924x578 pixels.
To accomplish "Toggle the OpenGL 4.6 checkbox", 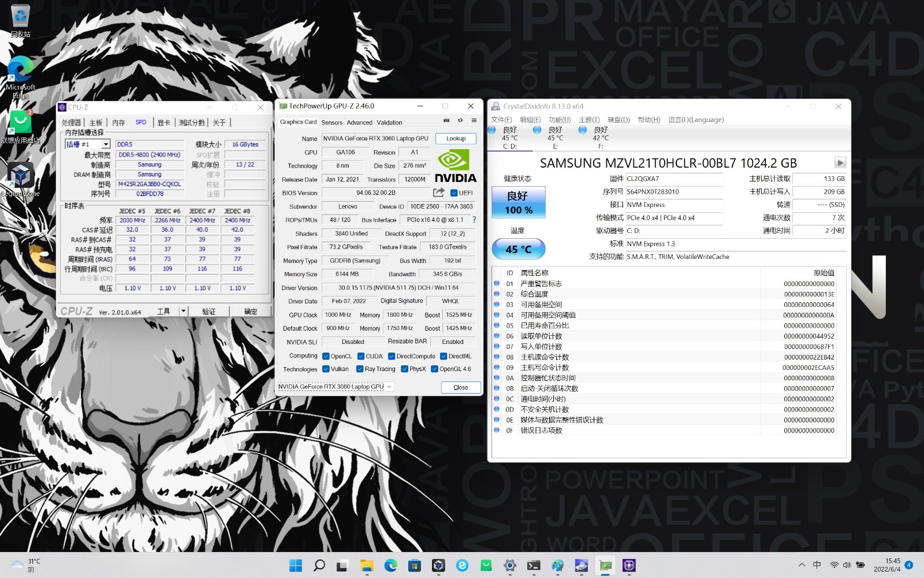I will pyautogui.click(x=434, y=369).
